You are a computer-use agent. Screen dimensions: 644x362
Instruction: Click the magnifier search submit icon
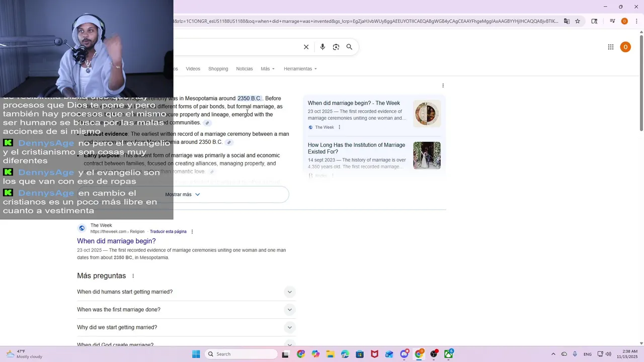pos(349,47)
